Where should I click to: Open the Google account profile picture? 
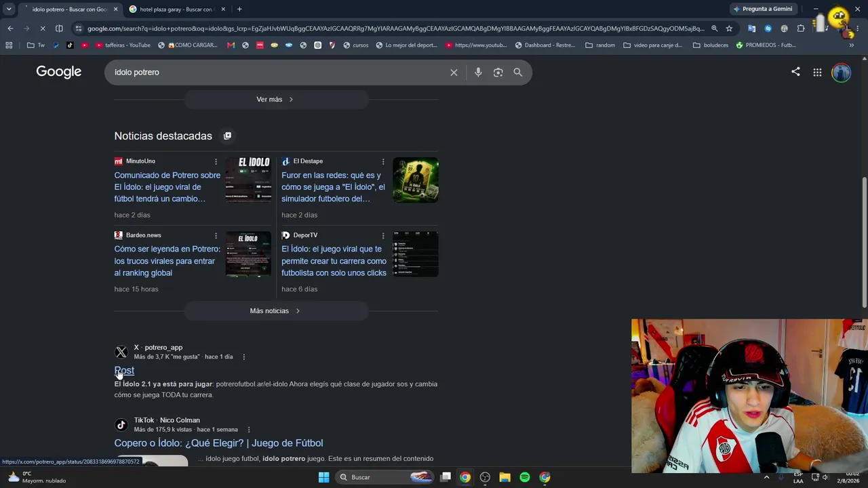tap(841, 73)
